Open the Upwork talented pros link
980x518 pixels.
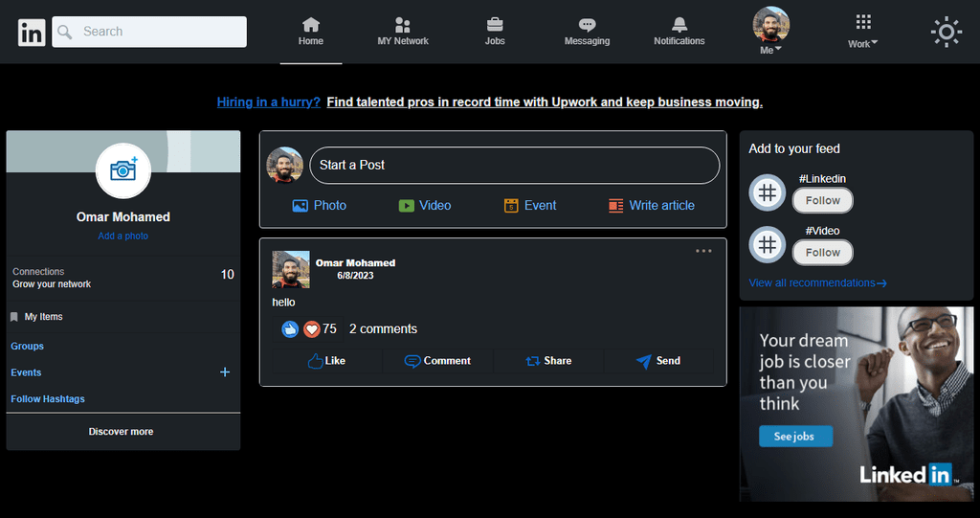545,102
